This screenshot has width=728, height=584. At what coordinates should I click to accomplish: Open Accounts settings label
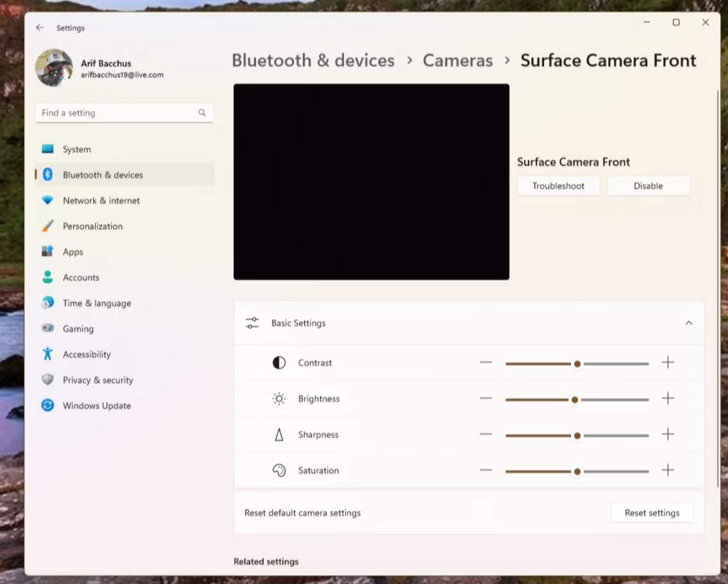[x=81, y=278]
